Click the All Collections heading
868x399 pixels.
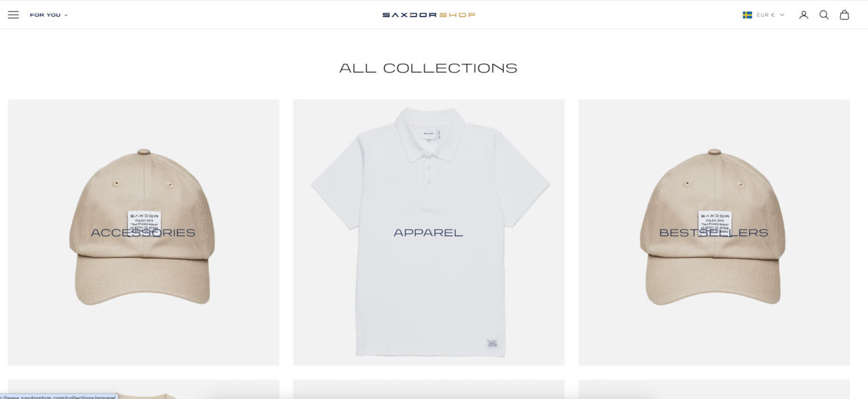[429, 68]
